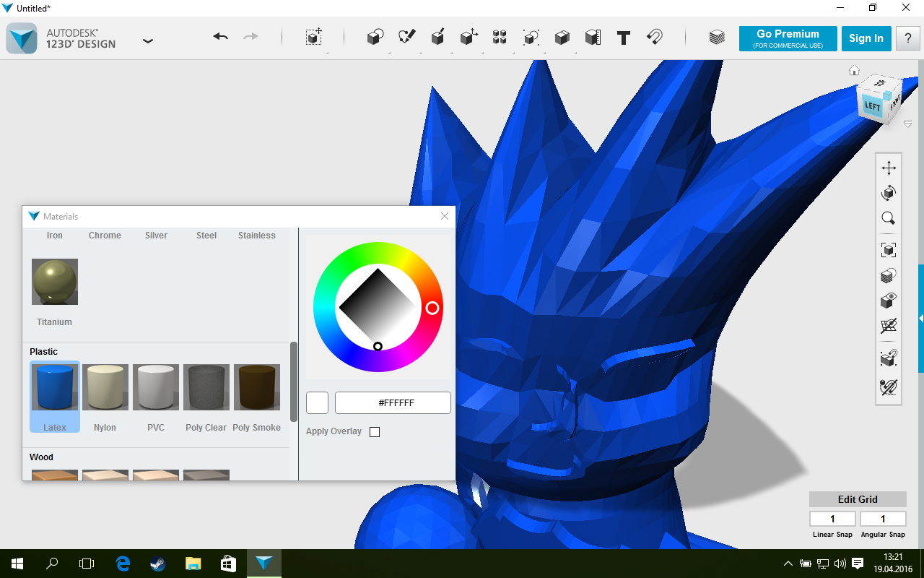Open File Explorer from the taskbar
Screen dimensions: 924x578
193,563
